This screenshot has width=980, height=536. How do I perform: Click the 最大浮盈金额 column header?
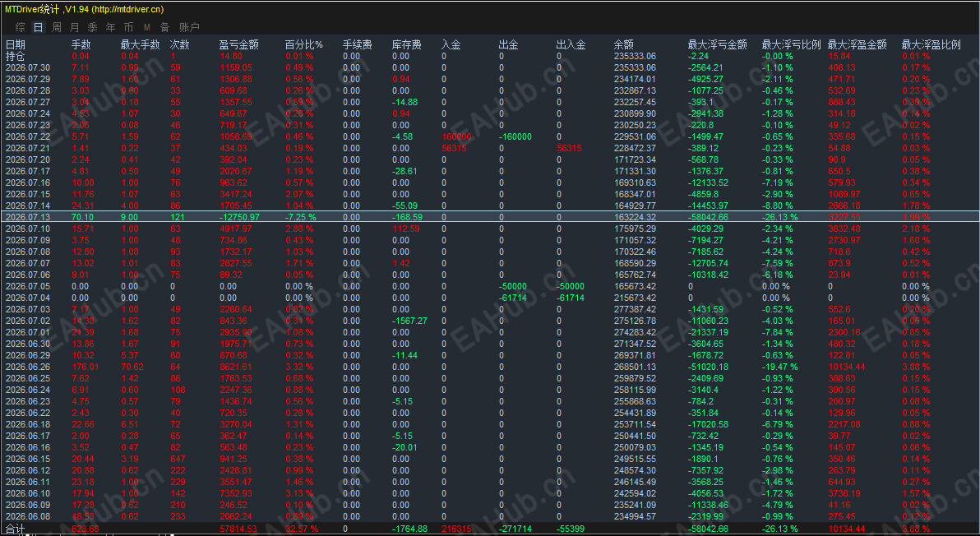pos(857,44)
